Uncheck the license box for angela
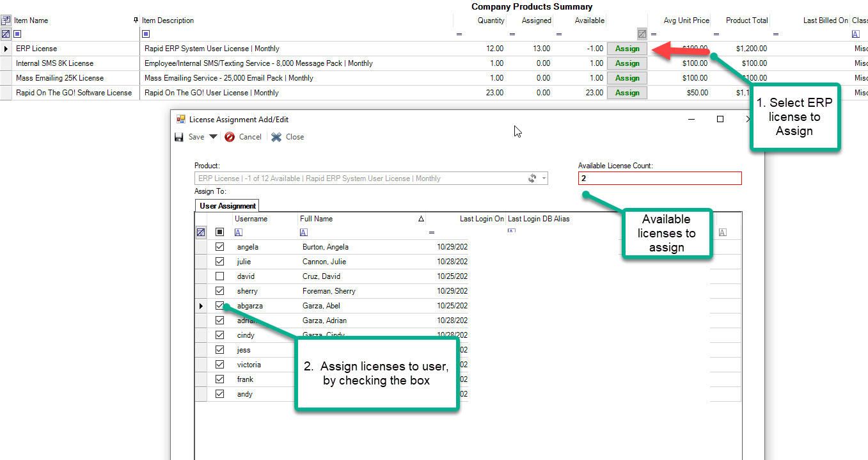Screen dimensions: 868x460 point(219,247)
